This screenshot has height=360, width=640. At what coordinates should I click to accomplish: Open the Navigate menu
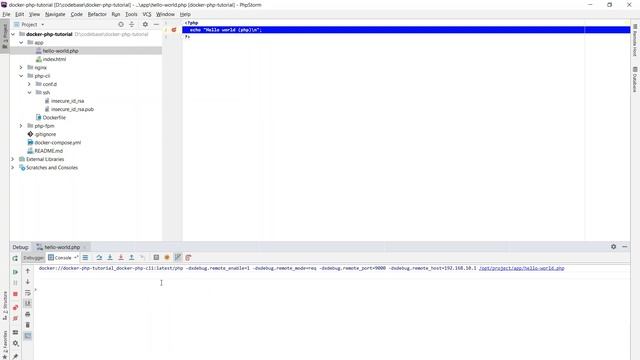(x=55, y=14)
